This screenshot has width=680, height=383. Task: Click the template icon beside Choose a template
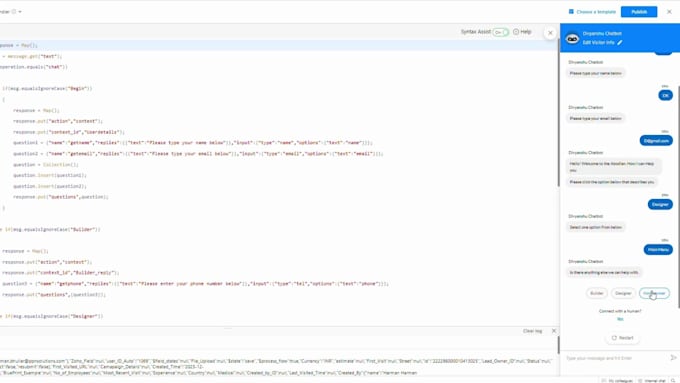point(571,11)
